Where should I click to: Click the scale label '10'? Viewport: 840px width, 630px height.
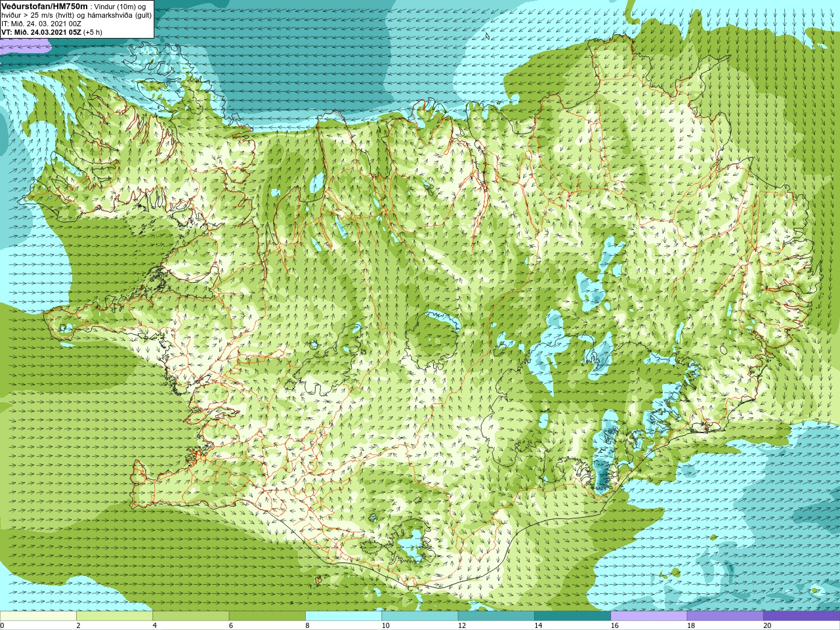click(385, 625)
